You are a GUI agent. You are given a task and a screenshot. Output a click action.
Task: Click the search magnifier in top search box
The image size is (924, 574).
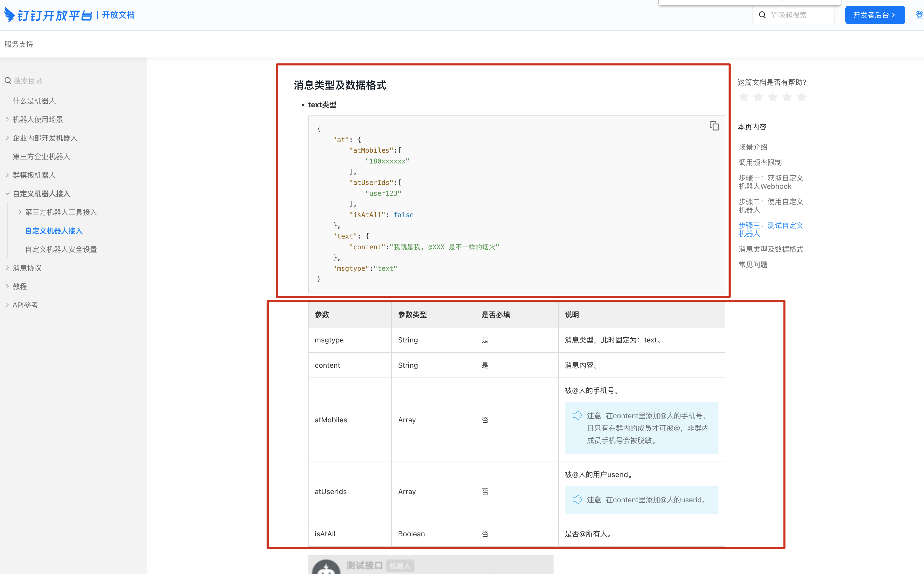(762, 15)
